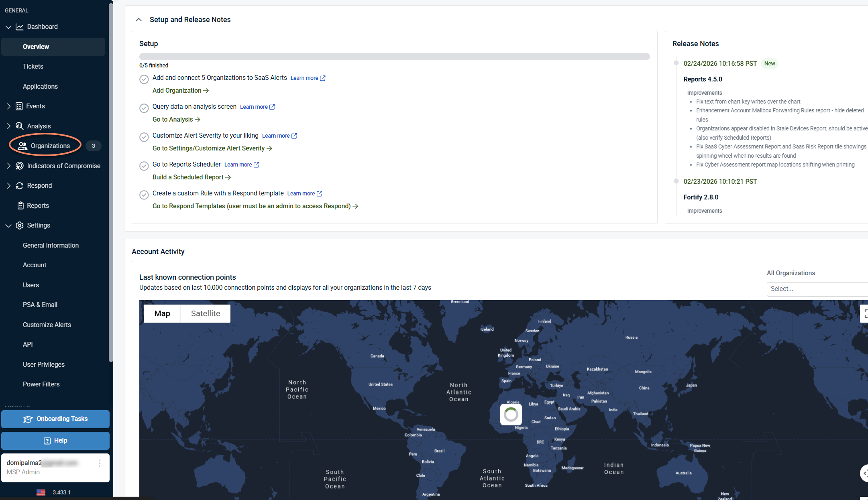Viewport: 868px width, 500px height.
Task: Expand the Analysis menu chevron
Action: click(9, 126)
